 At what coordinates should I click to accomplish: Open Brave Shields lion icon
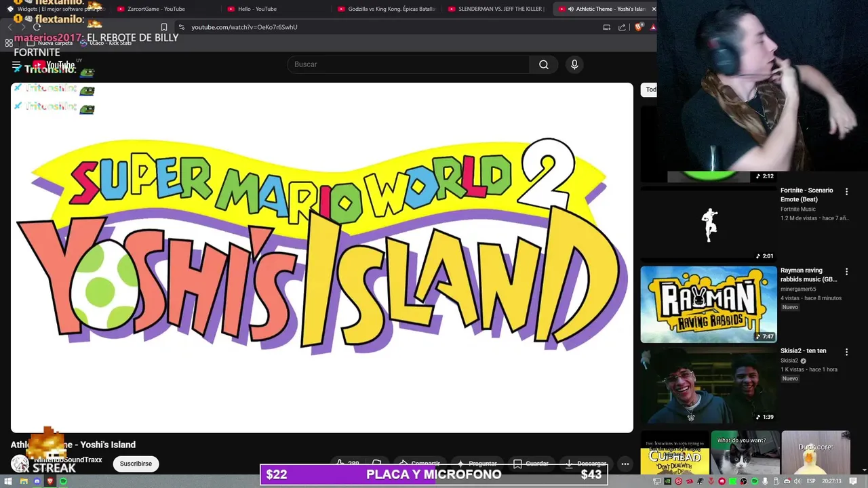[x=639, y=27]
